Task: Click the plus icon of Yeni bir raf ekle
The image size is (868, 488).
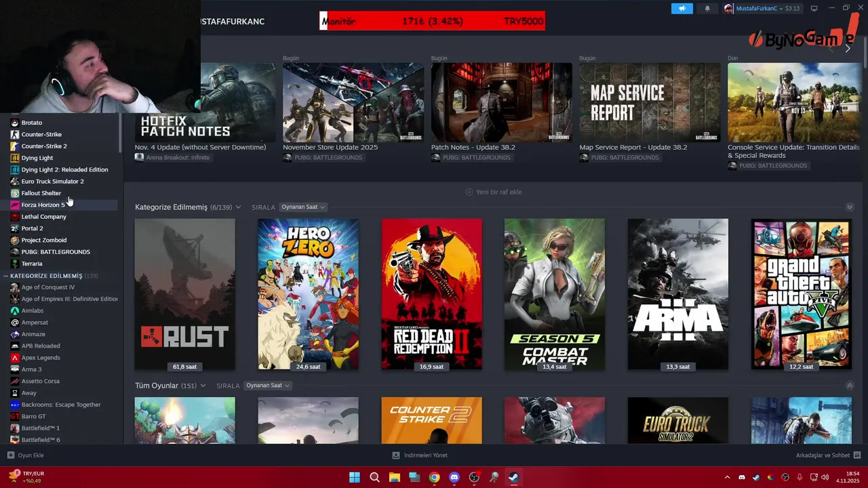Action: pyautogui.click(x=469, y=192)
